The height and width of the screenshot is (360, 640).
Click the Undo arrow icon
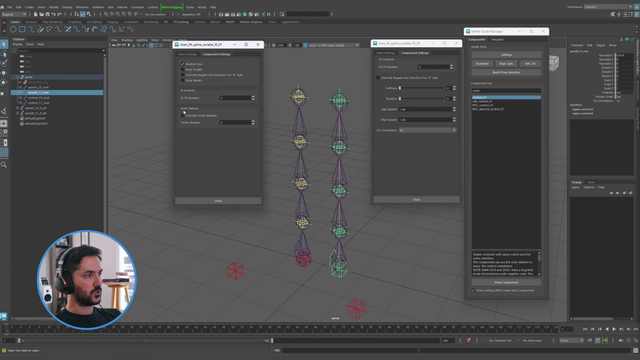pos(53,14)
